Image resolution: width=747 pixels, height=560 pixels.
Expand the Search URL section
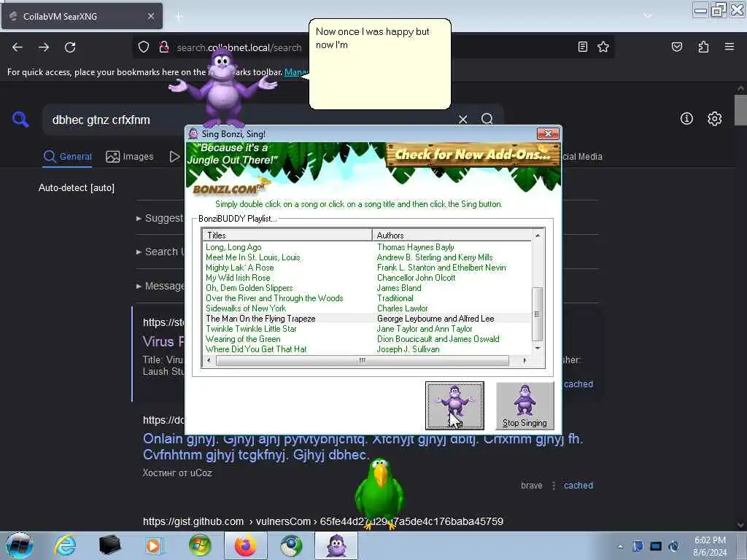click(x=160, y=252)
